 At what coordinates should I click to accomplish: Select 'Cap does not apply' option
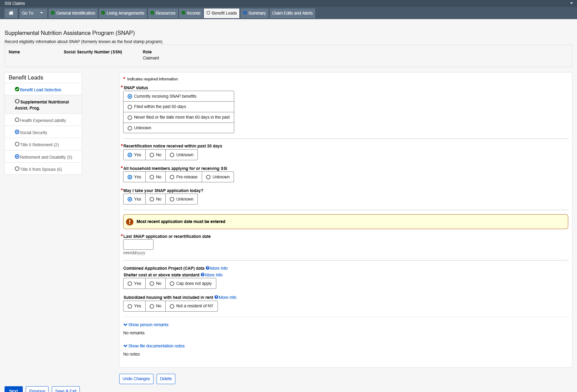point(172,284)
